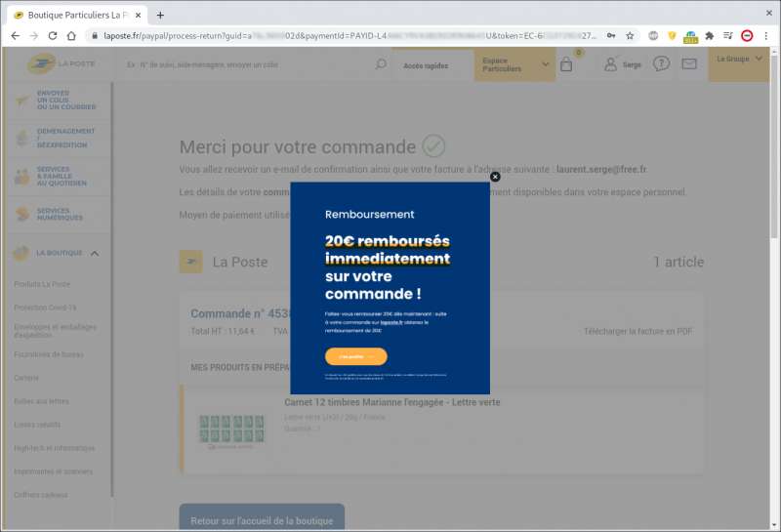Open the envelope messages icon
The height and width of the screenshot is (532, 781).
pos(689,63)
